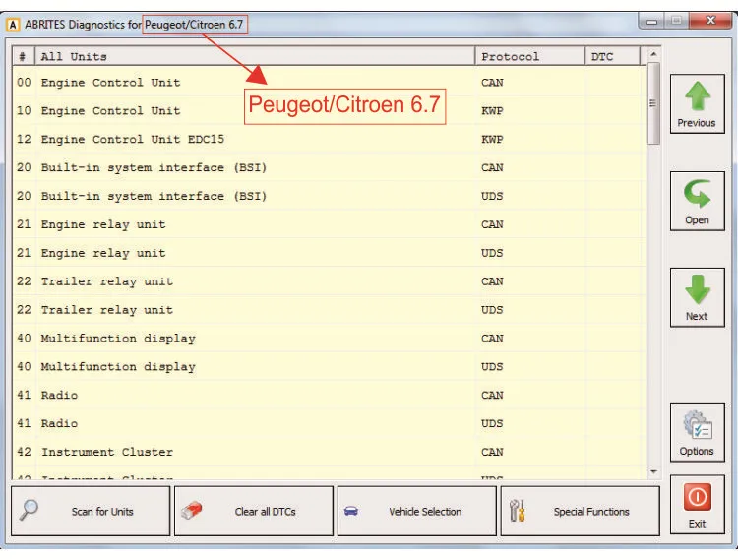Click the Previous green up arrow icon
738x560 pixels.
[697, 97]
